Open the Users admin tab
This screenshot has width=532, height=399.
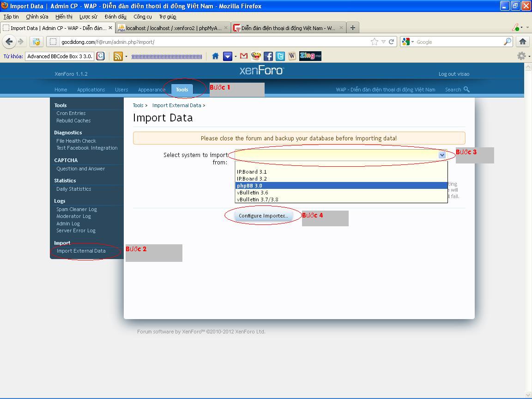click(x=121, y=90)
